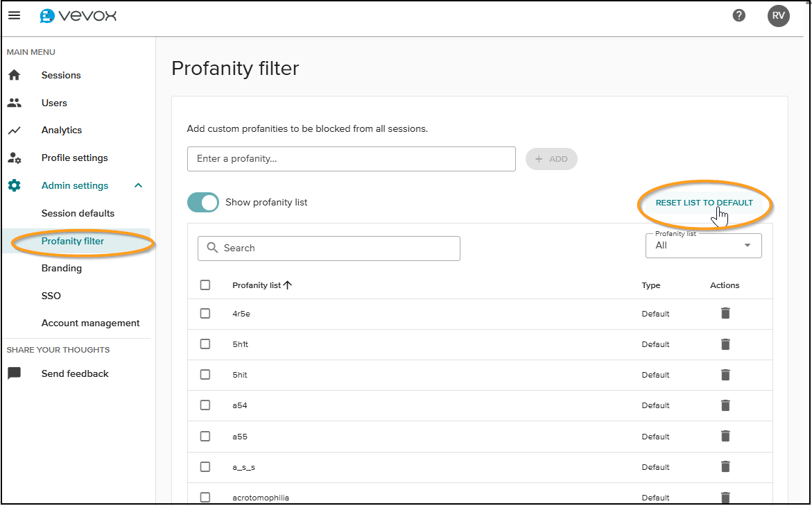Click the Profile settings person-gear icon
The image size is (812, 506).
tap(15, 158)
